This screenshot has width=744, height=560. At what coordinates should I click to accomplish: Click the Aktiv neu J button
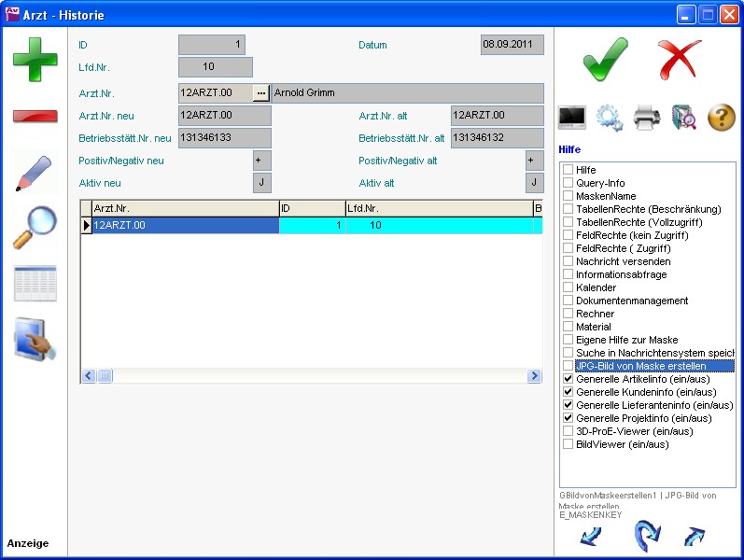click(x=261, y=183)
